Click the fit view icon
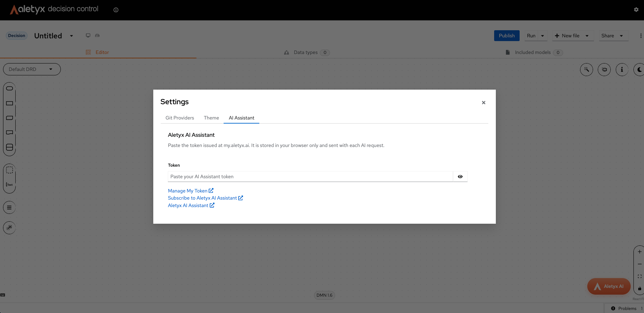 [640, 276]
